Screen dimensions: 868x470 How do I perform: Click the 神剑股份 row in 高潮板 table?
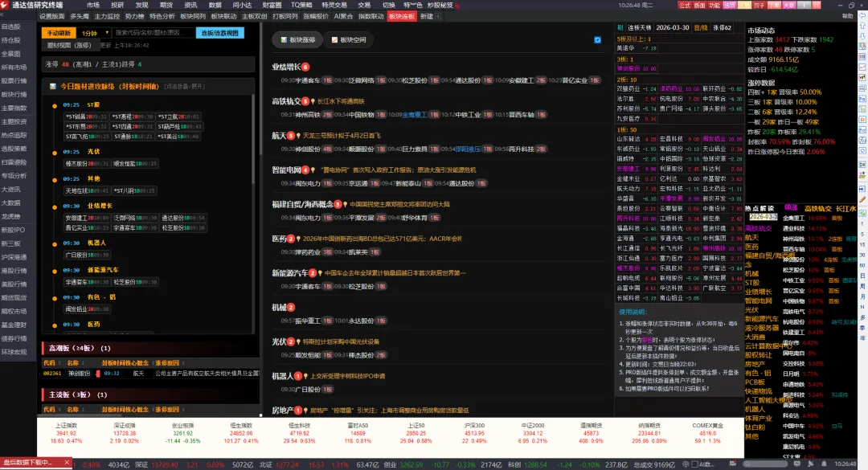click(150, 374)
